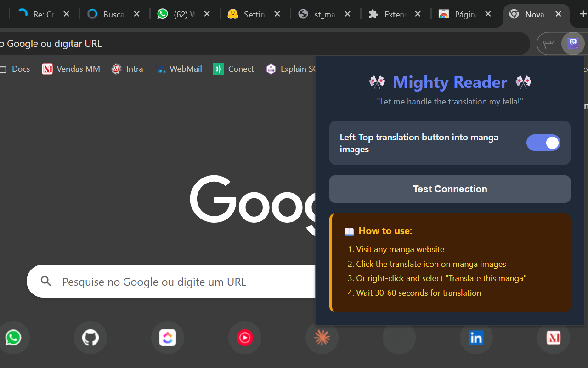Open the YouTube Music shortcut tile
This screenshot has width=588, height=368.
[x=245, y=338]
